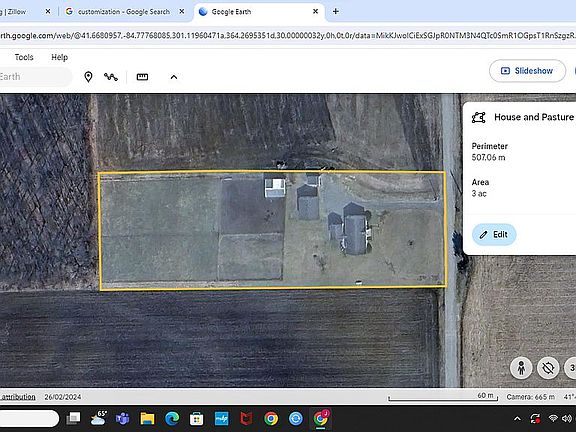Click the polygon icon beside House and Pasture

click(x=479, y=117)
